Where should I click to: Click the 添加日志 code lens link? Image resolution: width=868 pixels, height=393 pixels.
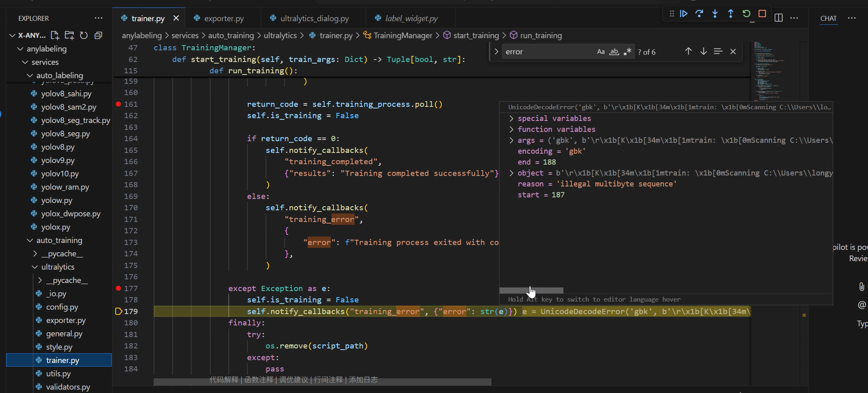(363, 380)
